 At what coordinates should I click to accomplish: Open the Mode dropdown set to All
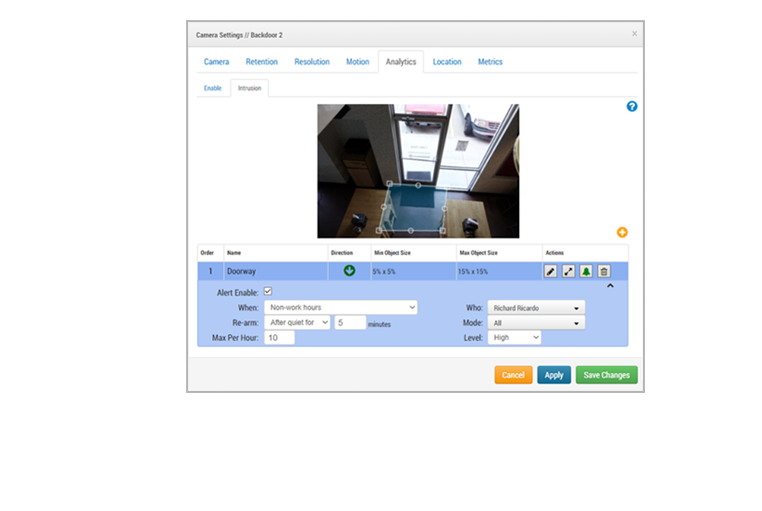pos(536,323)
